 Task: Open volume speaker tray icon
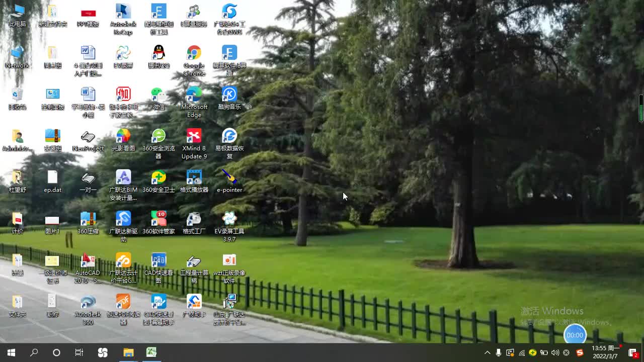[555, 352]
